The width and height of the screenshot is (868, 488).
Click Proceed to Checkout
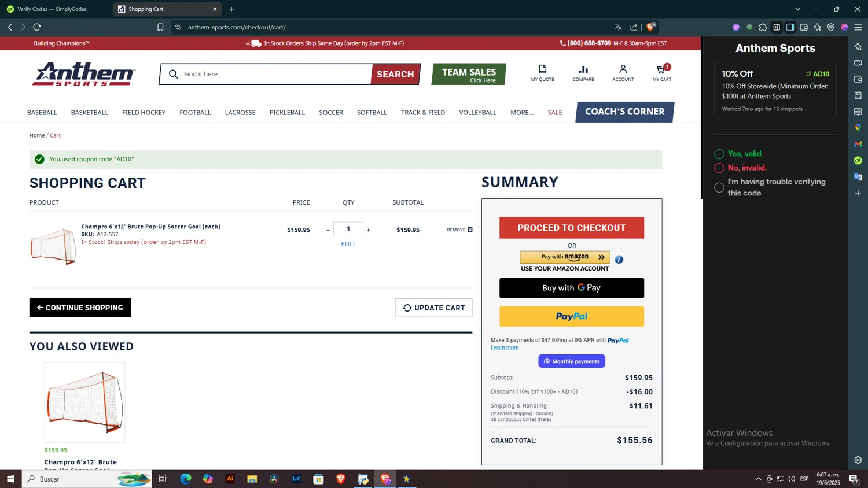pos(572,228)
